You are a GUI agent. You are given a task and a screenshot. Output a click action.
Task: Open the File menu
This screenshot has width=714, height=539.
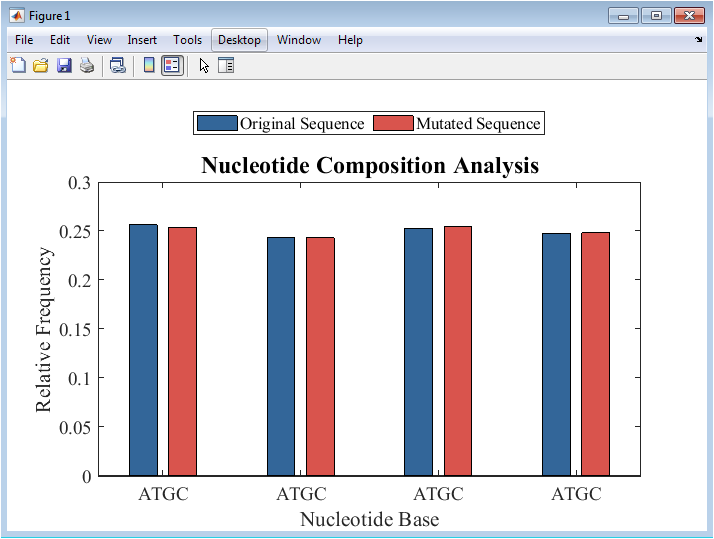pos(24,40)
